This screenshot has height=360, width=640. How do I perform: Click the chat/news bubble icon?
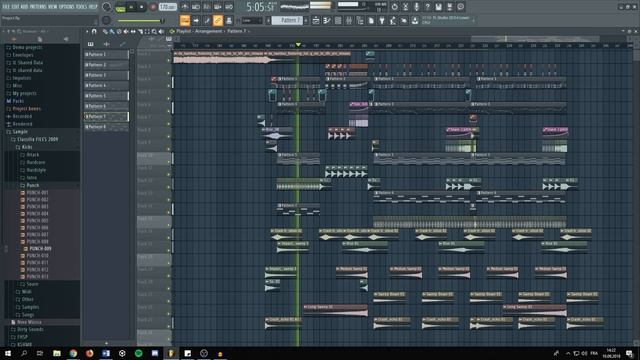tap(460, 7)
